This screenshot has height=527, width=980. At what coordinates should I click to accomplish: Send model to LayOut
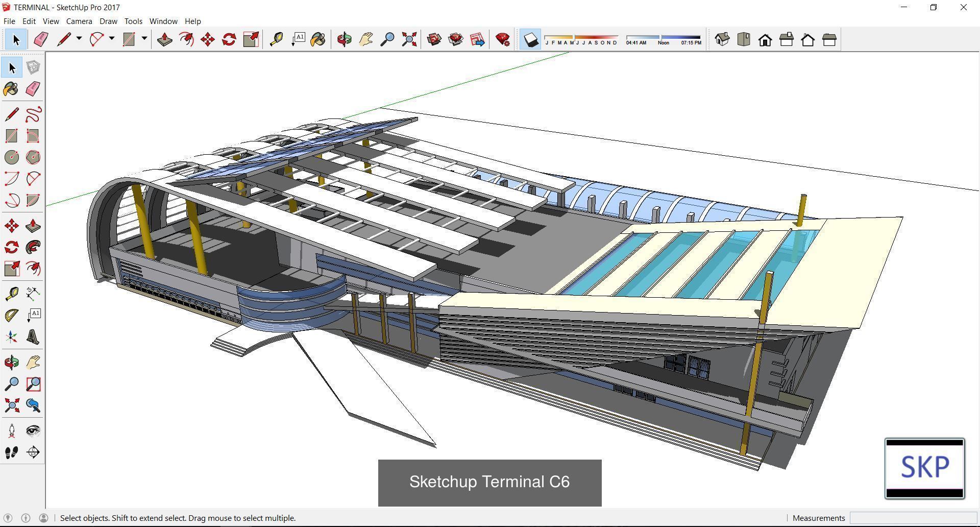click(x=477, y=39)
